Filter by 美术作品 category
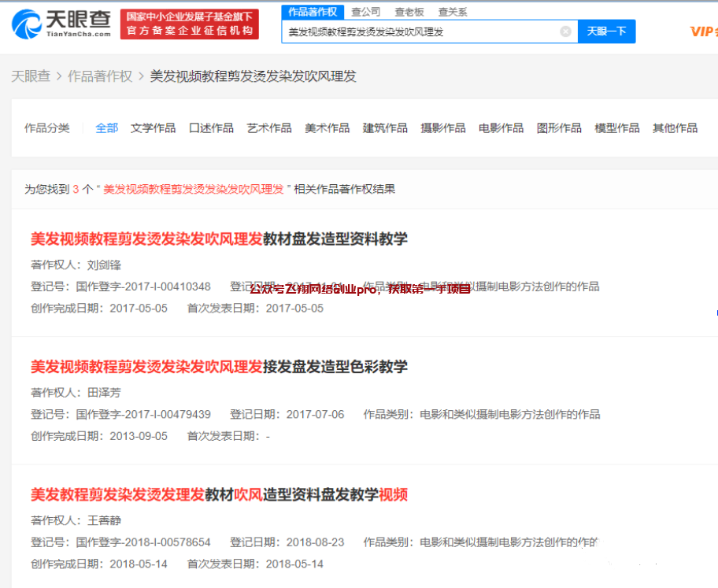This screenshot has height=588, width=718. point(328,128)
